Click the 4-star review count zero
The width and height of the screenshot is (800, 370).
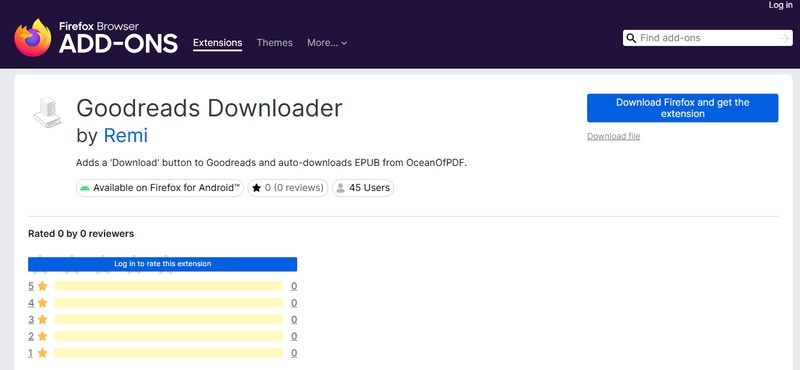point(294,303)
